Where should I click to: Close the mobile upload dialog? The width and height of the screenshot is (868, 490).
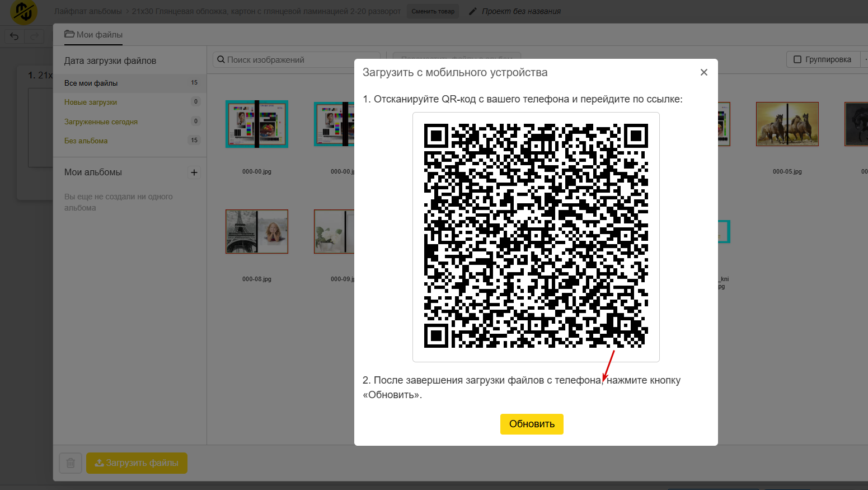point(704,72)
